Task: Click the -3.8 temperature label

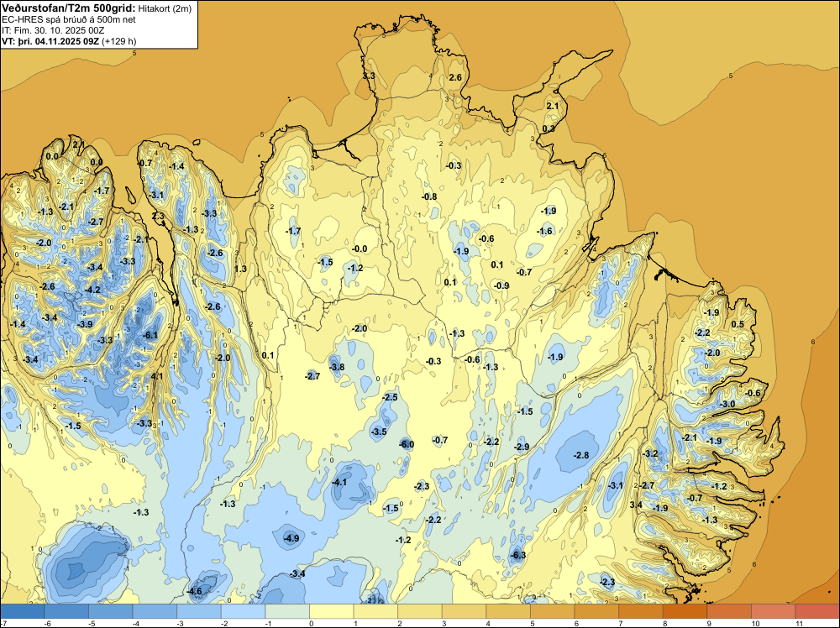Action: [337, 367]
